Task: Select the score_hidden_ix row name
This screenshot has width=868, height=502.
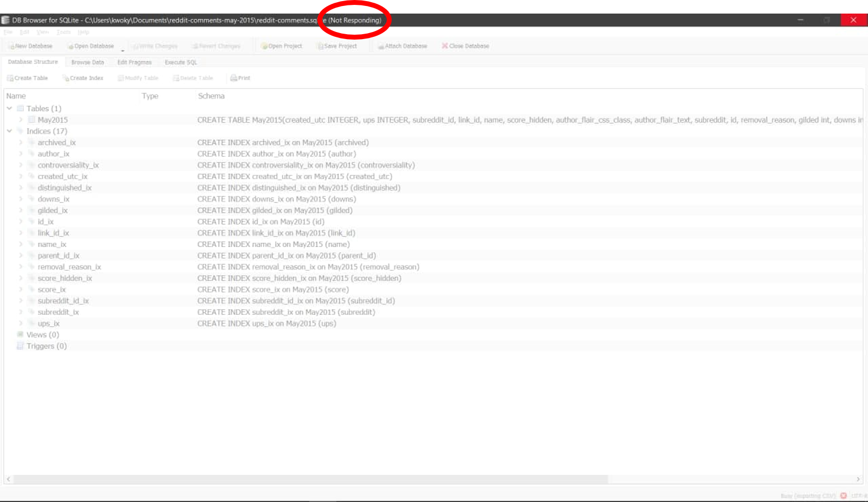Action: click(65, 278)
